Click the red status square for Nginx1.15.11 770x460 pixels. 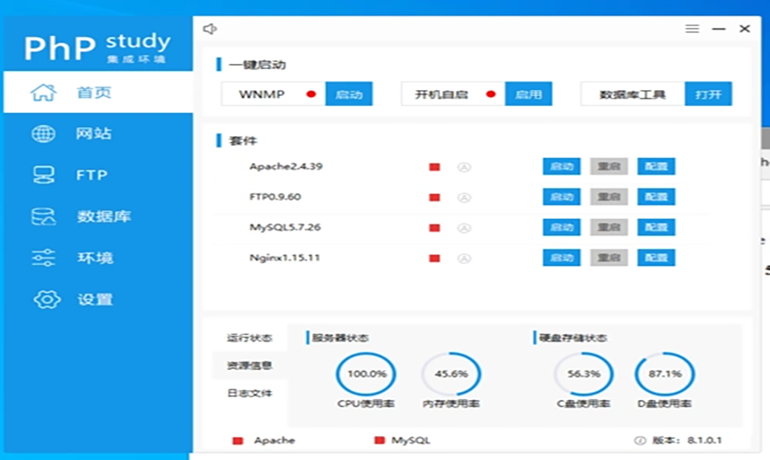point(435,258)
